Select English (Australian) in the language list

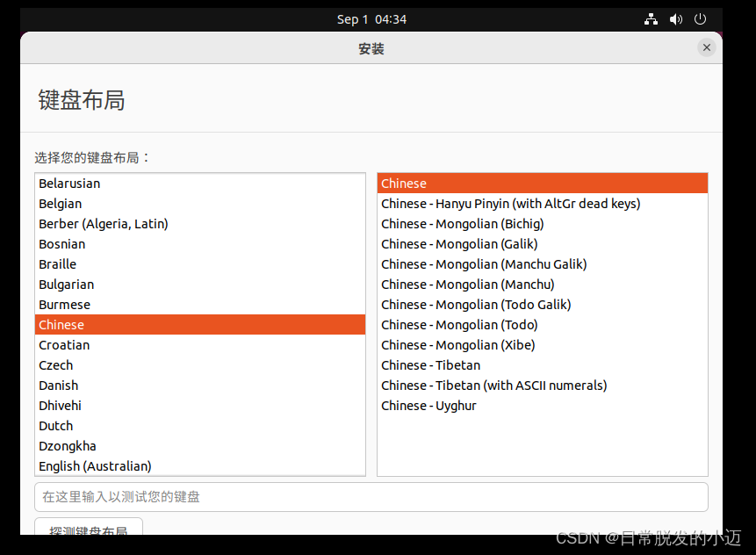[x=200, y=466]
